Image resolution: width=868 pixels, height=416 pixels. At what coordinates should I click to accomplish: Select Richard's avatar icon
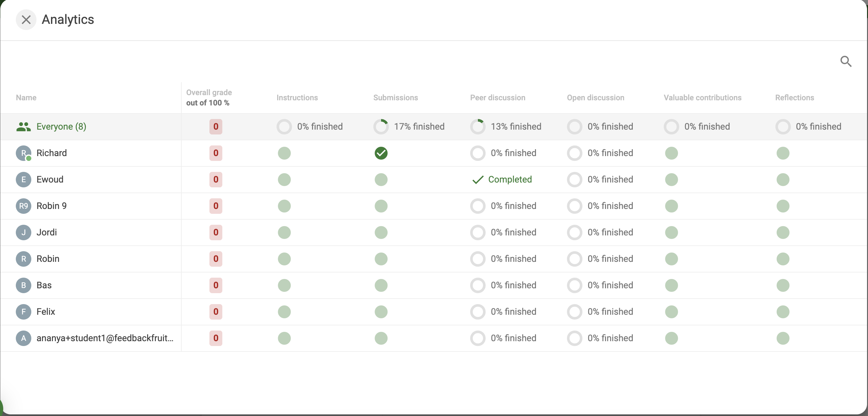[x=24, y=153]
